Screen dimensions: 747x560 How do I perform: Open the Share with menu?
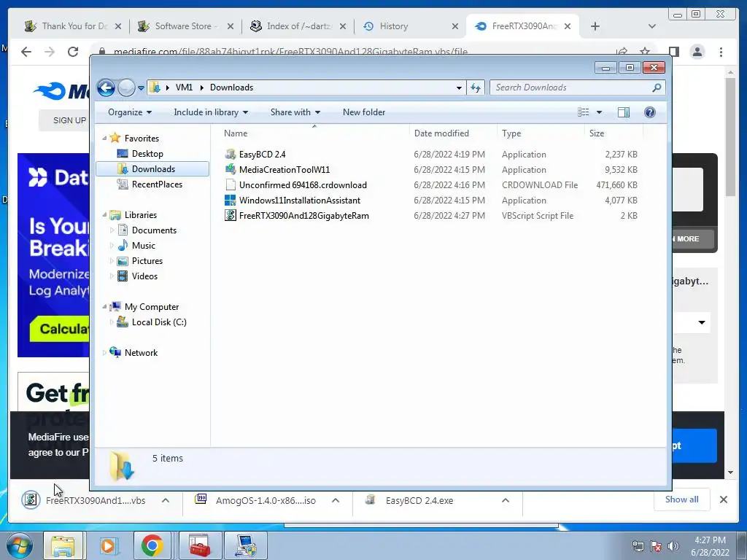point(295,112)
